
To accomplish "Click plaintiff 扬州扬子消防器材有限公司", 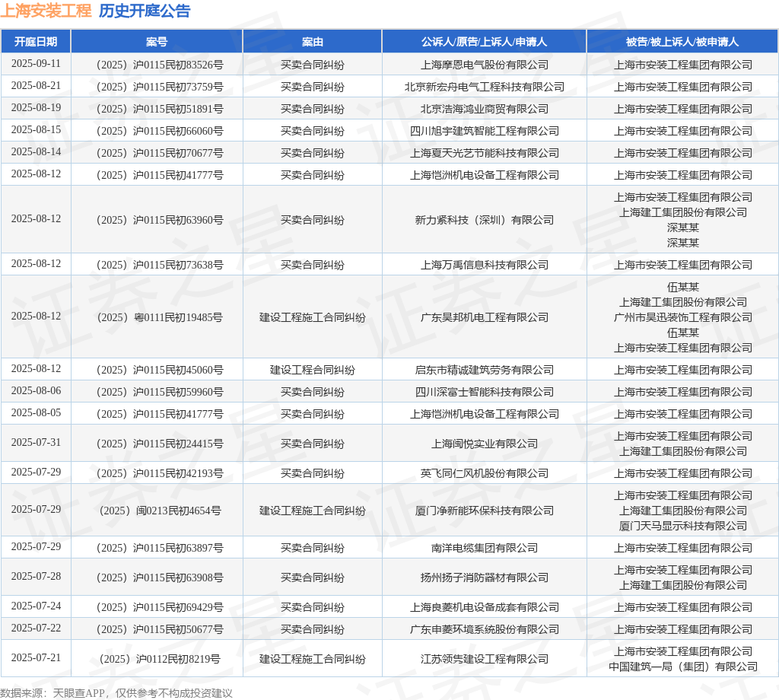I will 485,577.
